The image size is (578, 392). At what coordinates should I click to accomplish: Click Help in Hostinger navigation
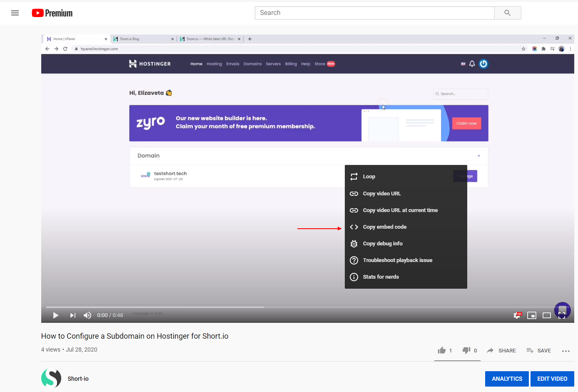pos(306,64)
